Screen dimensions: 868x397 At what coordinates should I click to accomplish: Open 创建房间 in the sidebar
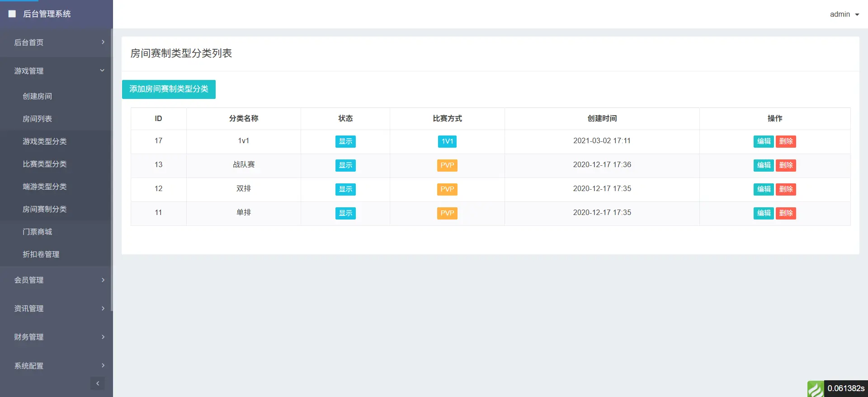coord(38,96)
